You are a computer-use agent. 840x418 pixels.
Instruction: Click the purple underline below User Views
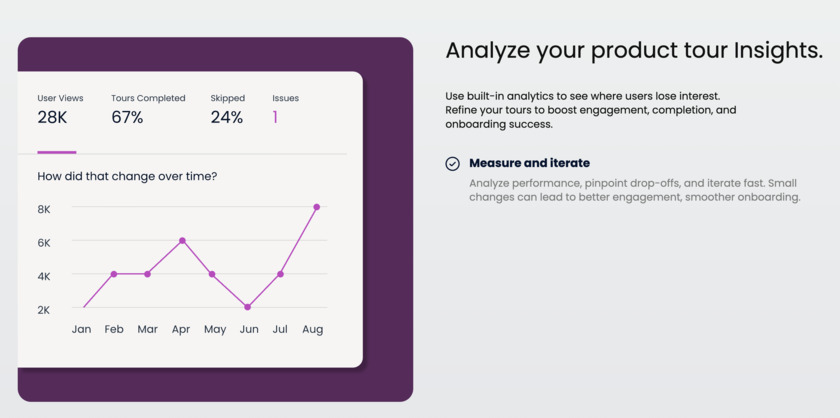pos(57,152)
